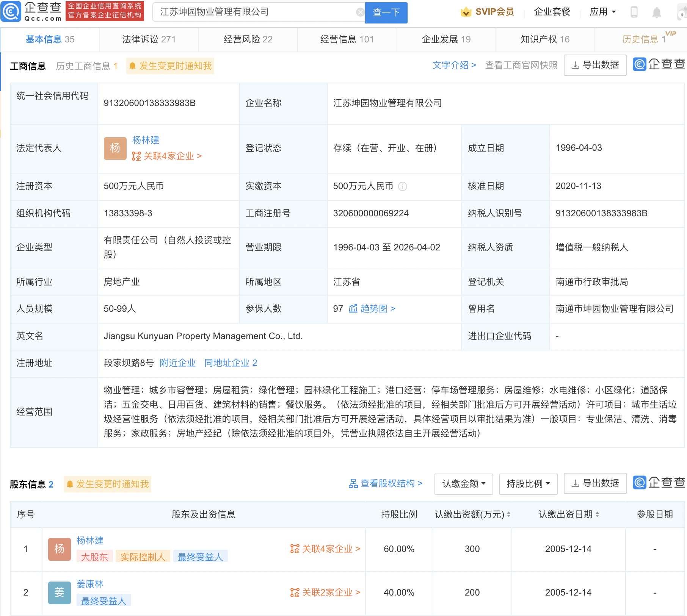Export data in 股东信息 section
The width and height of the screenshot is (687, 616).
[x=595, y=483]
